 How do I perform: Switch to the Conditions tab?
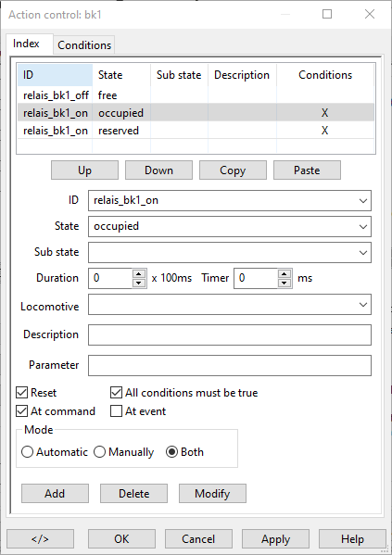[x=84, y=45]
